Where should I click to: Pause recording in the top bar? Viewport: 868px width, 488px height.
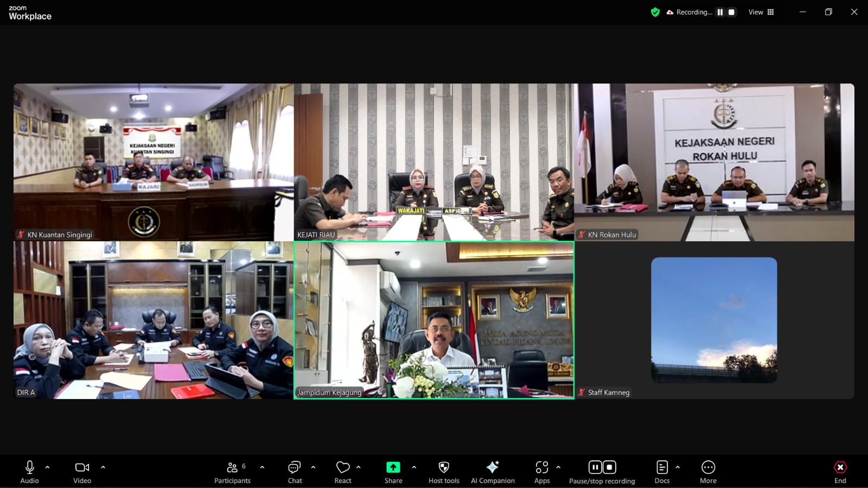720,12
